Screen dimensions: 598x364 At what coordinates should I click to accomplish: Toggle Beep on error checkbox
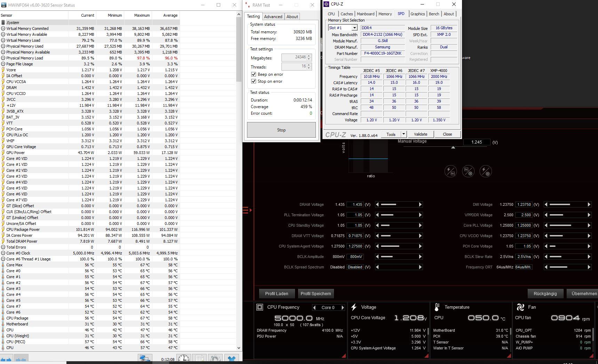(x=254, y=74)
